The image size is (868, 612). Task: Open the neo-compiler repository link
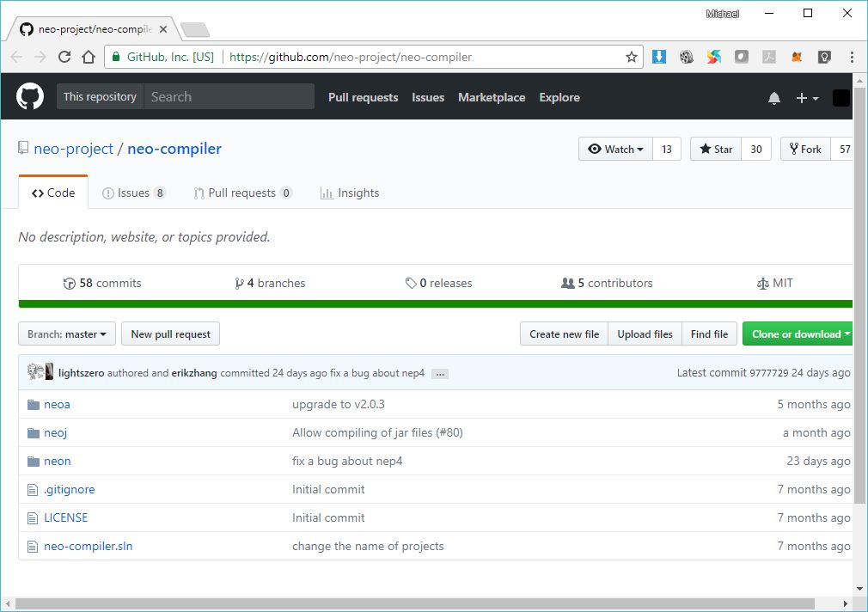pos(174,149)
